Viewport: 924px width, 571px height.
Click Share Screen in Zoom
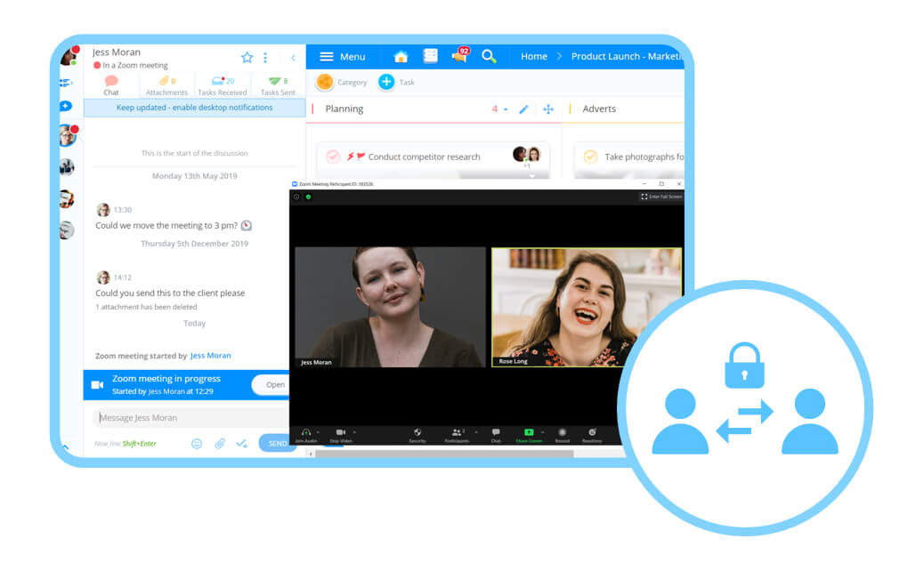[529, 435]
